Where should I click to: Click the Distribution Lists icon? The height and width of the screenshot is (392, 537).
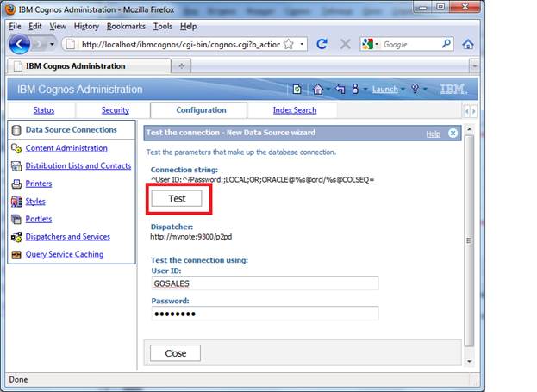click(x=16, y=166)
